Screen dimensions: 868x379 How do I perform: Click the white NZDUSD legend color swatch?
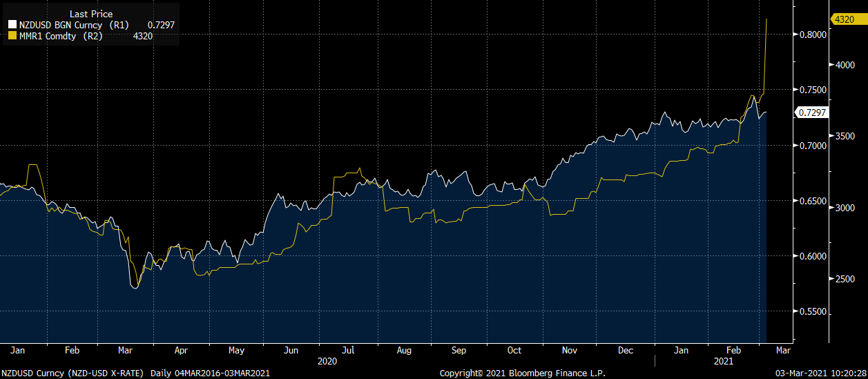coord(12,24)
